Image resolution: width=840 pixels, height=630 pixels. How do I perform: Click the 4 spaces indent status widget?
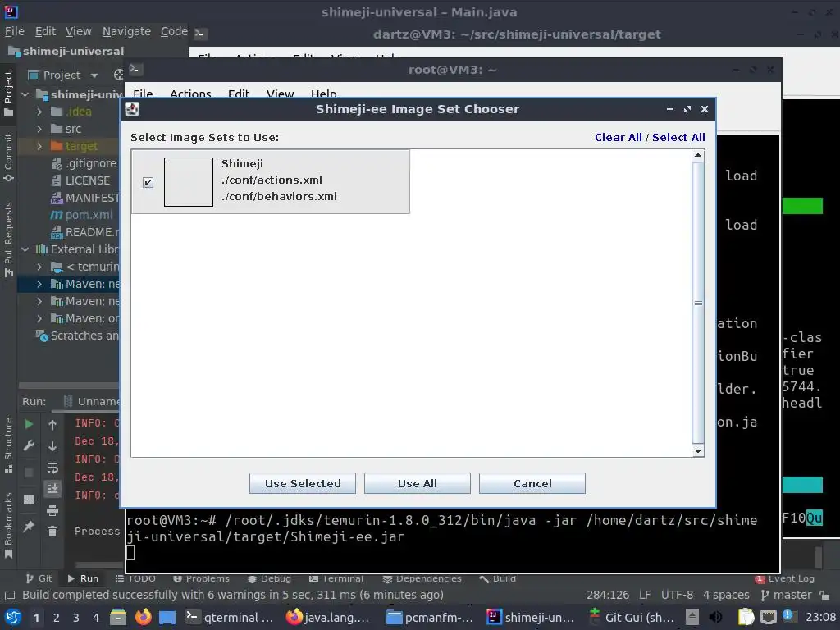coord(726,596)
